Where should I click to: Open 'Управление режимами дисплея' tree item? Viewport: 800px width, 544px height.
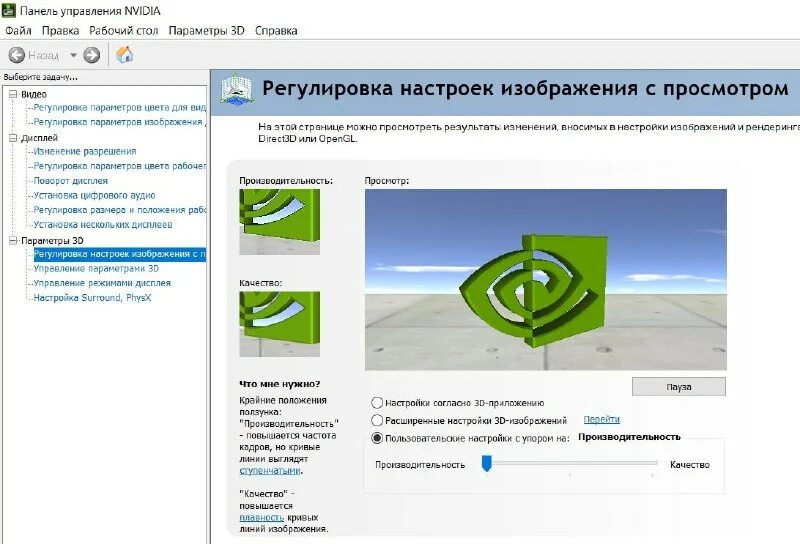tap(102, 283)
